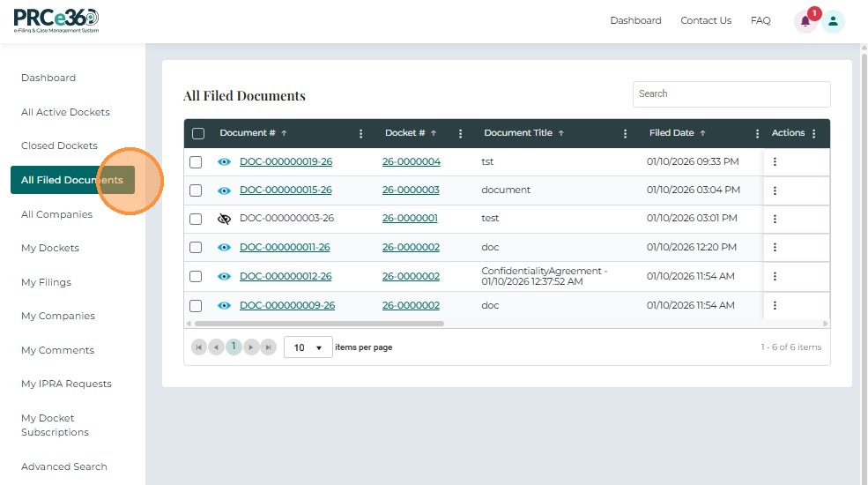Open the notifications bell icon
868x485 pixels.
click(x=805, y=21)
